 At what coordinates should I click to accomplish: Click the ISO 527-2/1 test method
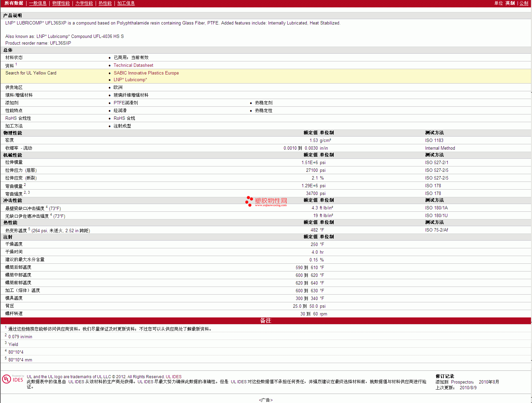tap(437, 163)
